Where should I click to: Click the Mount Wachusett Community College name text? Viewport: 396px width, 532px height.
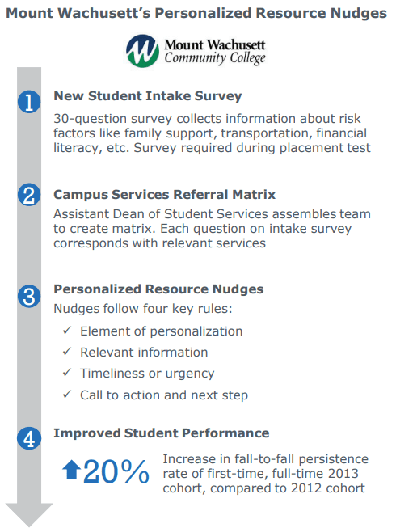pos(215,52)
